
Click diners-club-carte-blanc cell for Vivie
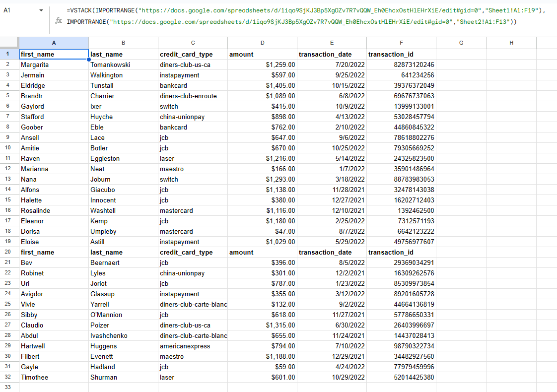[193, 304]
